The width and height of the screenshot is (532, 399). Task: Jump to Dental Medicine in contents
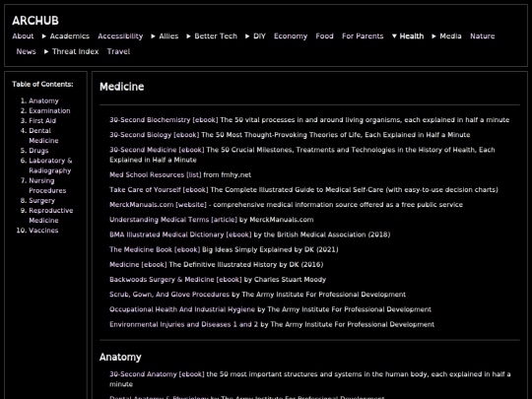(x=43, y=135)
